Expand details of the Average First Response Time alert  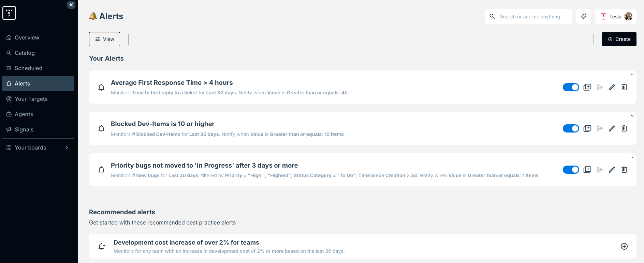point(632,75)
